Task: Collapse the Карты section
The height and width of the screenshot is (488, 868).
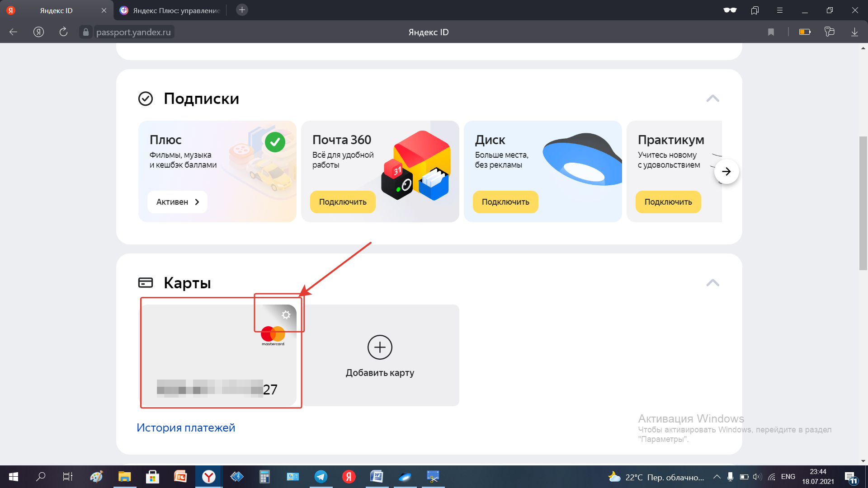Action: click(x=712, y=283)
